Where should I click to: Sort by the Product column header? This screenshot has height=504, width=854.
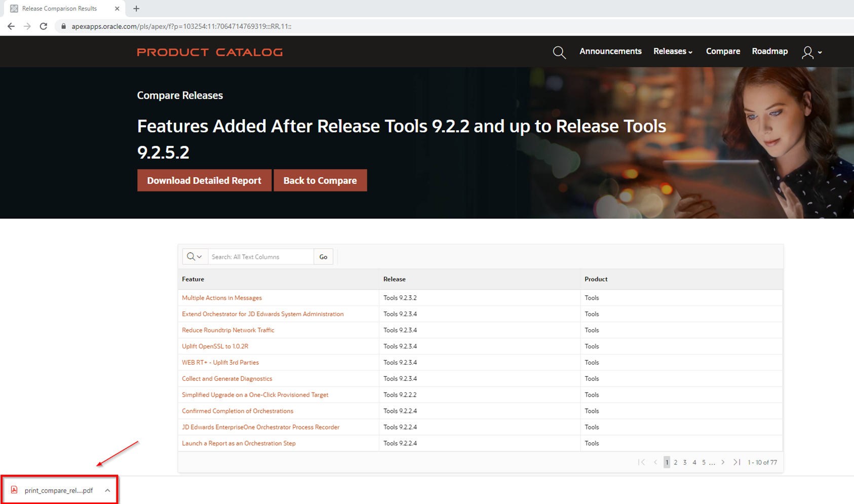tap(596, 279)
